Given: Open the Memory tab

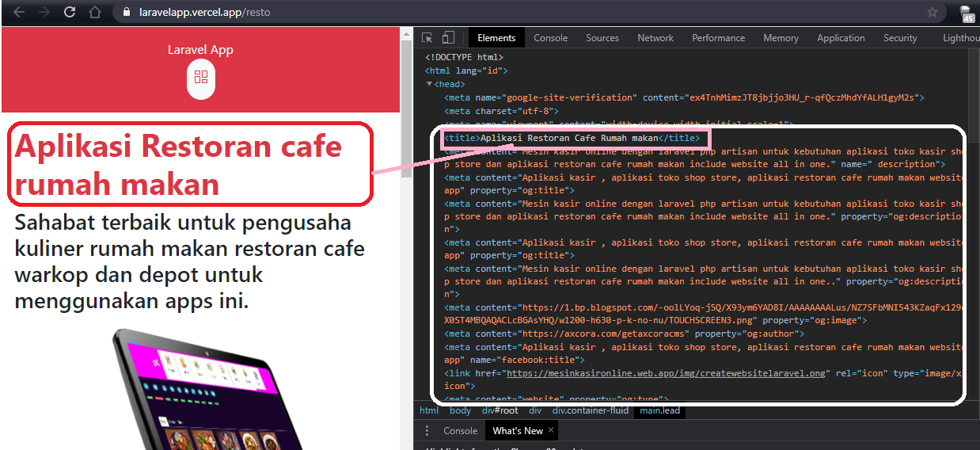Looking at the screenshot, I should [781, 37].
